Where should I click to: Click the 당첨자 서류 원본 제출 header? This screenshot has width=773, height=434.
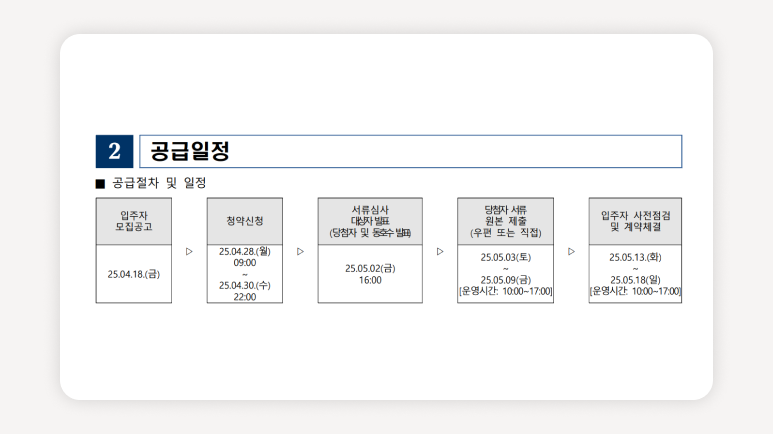(x=505, y=221)
